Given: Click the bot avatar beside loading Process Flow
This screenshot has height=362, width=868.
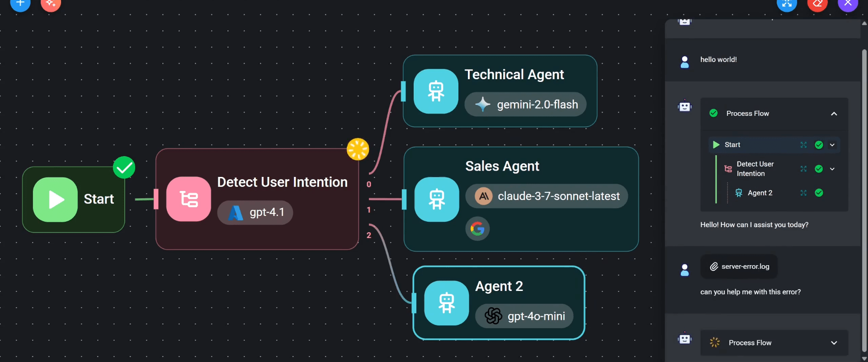Looking at the screenshot, I should click(x=685, y=338).
